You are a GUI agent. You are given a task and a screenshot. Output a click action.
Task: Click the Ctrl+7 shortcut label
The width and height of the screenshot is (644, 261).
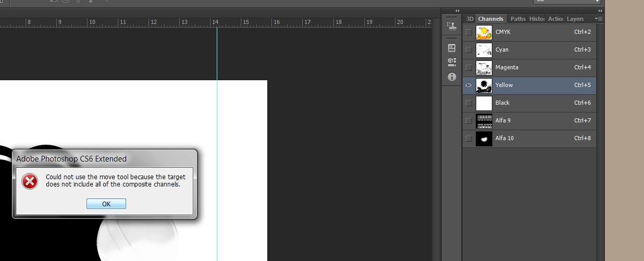583,121
